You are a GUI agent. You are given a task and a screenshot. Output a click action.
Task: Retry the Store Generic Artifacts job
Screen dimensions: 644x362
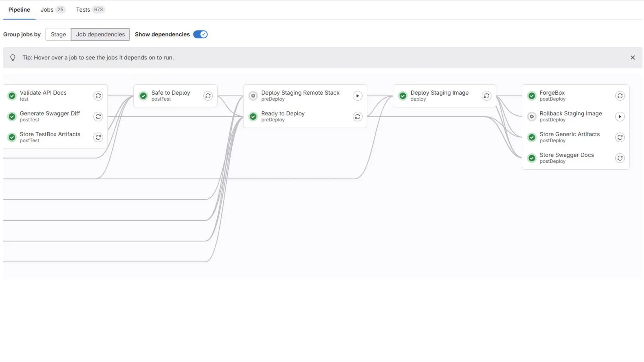[620, 137]
